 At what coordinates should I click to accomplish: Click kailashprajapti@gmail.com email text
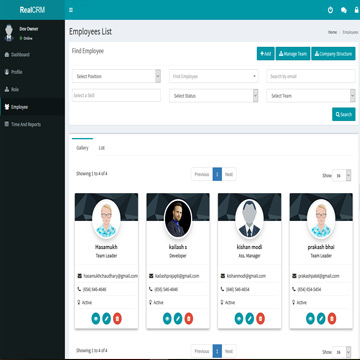click(177, 276)
